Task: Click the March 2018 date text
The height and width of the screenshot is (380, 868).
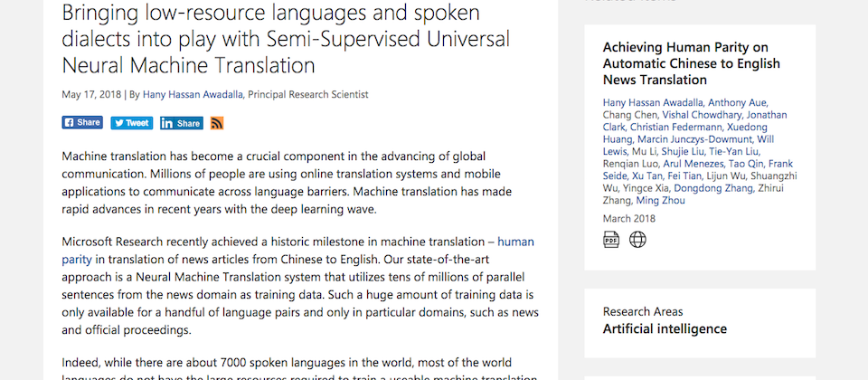Action: tap(629, 218)
